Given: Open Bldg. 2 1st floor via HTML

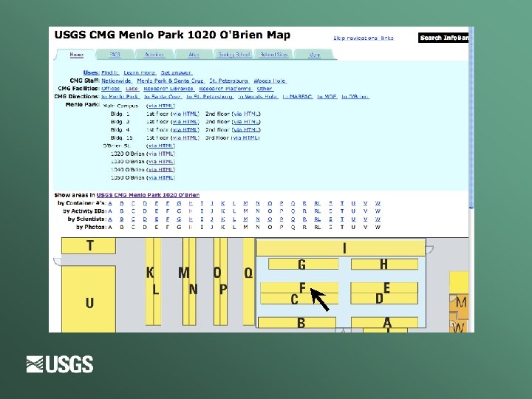Looking at the screenshot, I should pos(185,122).
